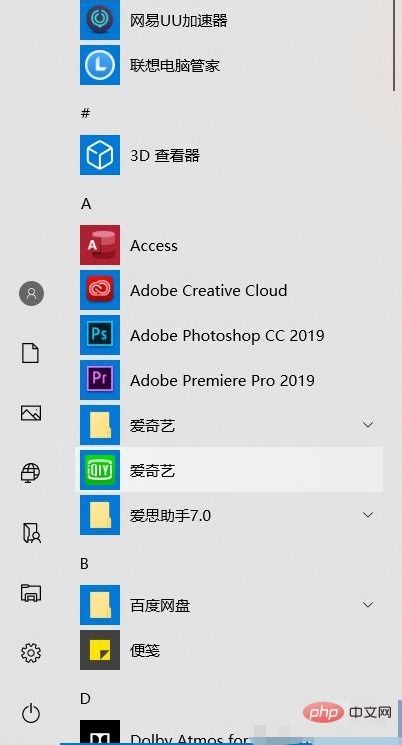Open the Access app icon
Image resolution: width=402 pixels, height=745 pixels.
click(x=100, y=245)
